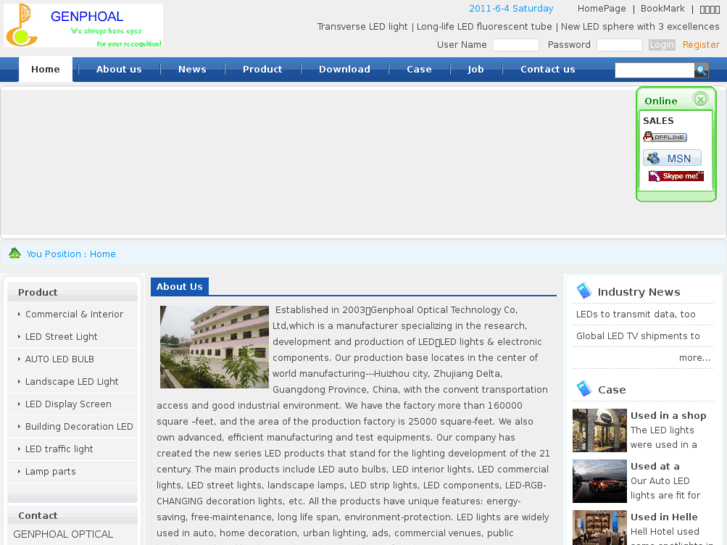
Task: Open 'Used in Helle' case title
Action: (x=664, y=517)
